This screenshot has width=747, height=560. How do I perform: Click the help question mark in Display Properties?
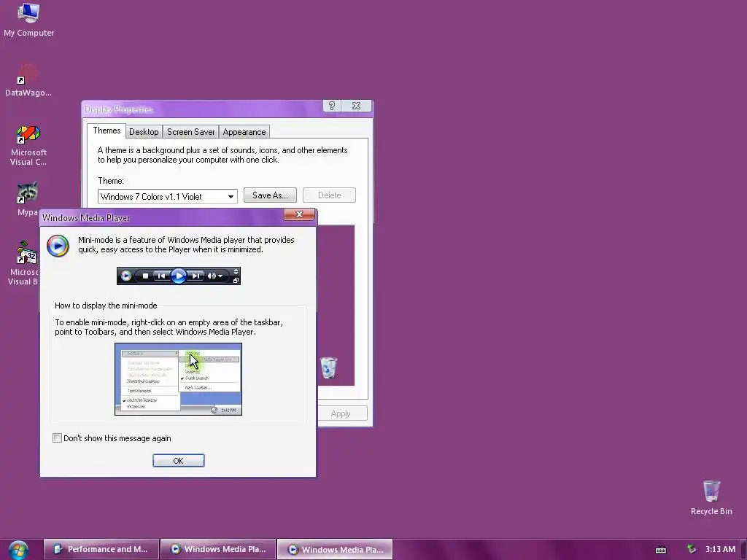(x=332, y=106)
